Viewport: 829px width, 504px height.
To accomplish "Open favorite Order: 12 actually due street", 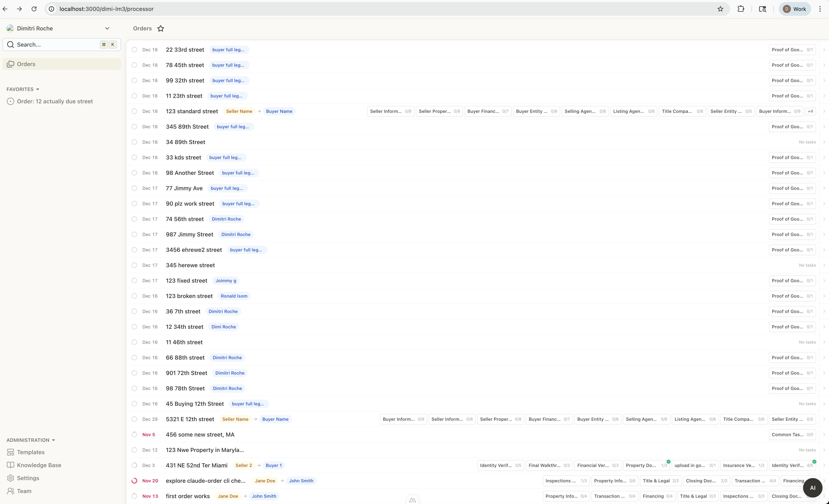I will tap(55, 101).
